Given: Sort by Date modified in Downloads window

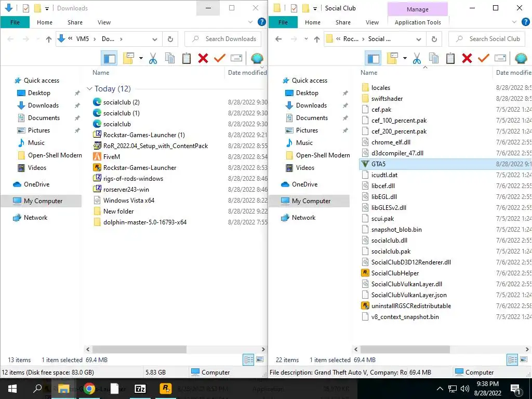Looking at the screenshot, I should pos(247,73).
